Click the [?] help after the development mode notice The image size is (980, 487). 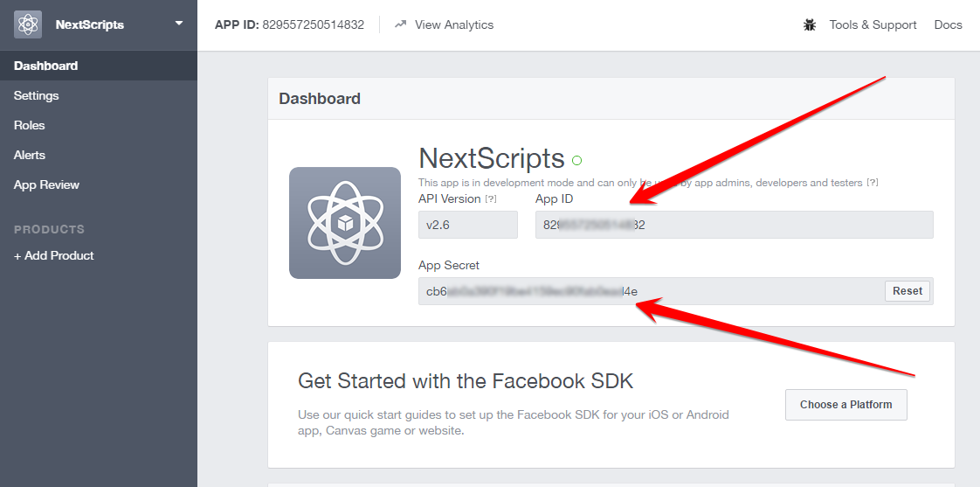(x=873, y=183)
